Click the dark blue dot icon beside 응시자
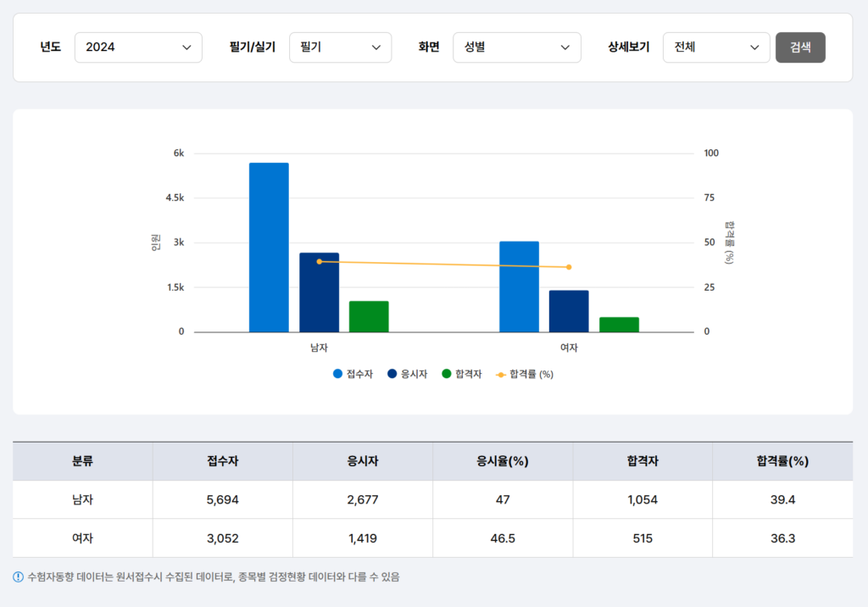The image size is (868, 607). point(392,373)
